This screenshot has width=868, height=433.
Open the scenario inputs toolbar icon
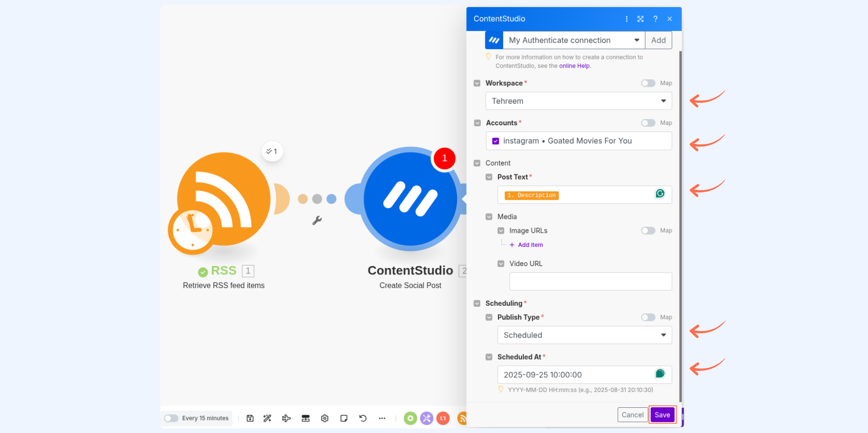coord(306,418)
